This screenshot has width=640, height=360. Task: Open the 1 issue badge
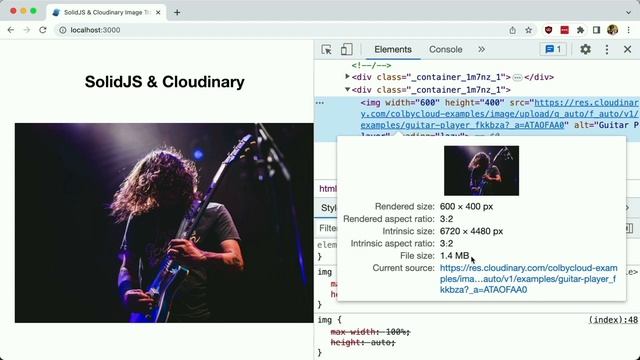(553, 49)
